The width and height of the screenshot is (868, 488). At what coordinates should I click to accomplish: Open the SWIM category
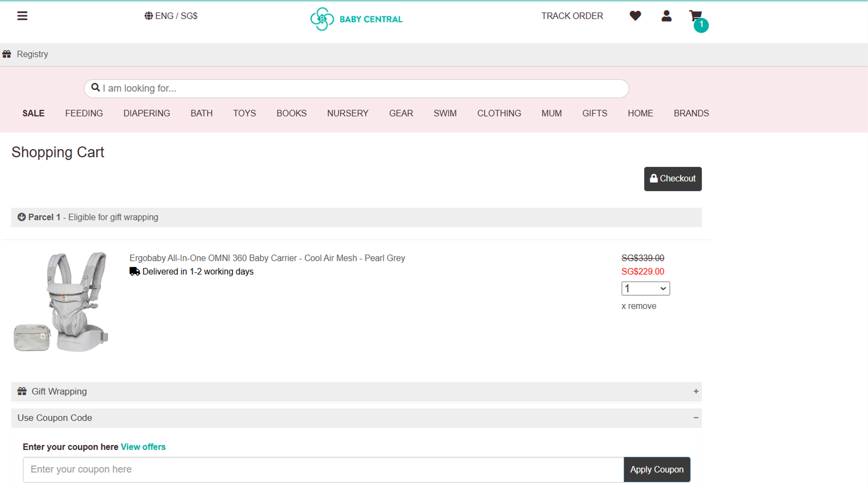(445, 113)
